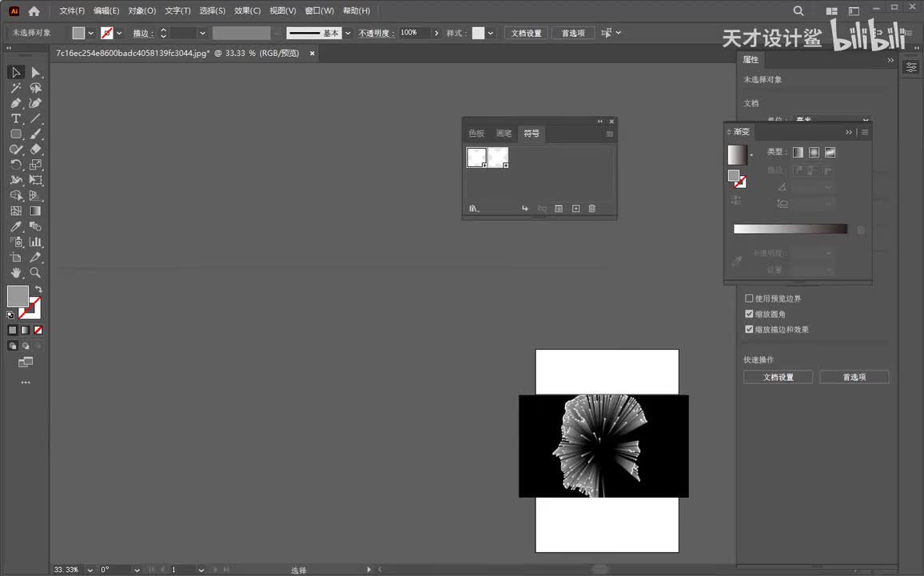The width and height of the screenshot is (924, 576).
Task: Open brush definition 基本 dropdown
Action: click(x=348, y=33)
